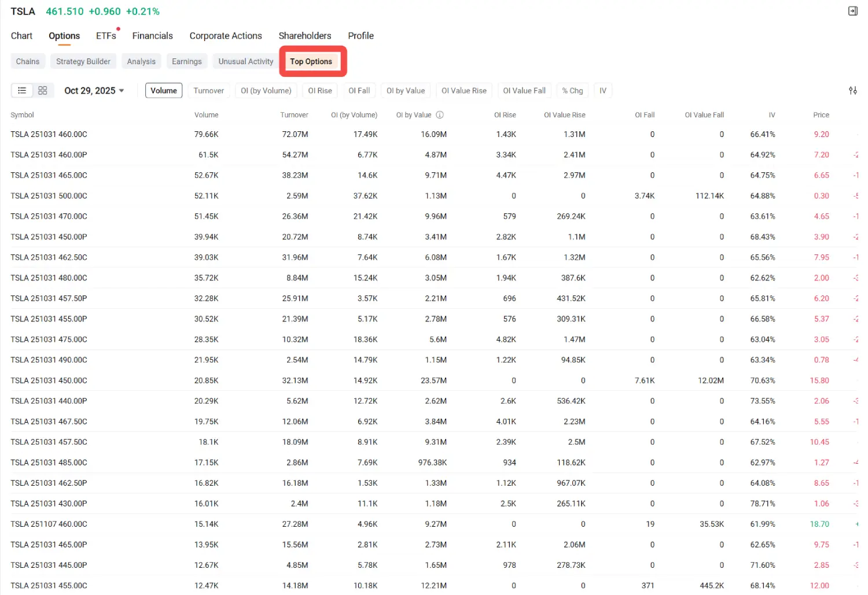Select the Volume ranking filter
The height and width of the screenshot is (595, 868).
pos(164,91)
